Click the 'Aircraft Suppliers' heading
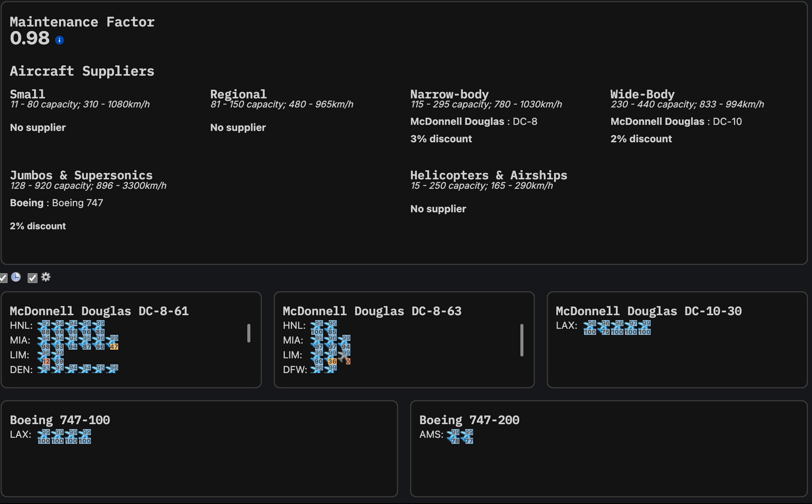The height and width of the screenshot is (504, 812). (x=82, y=71)
